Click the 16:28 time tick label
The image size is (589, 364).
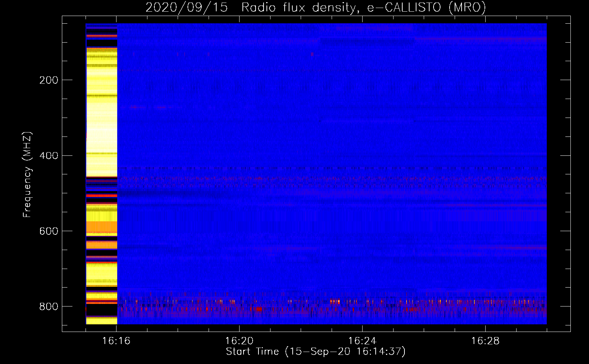pyautogui.click(x=485, y=341)
